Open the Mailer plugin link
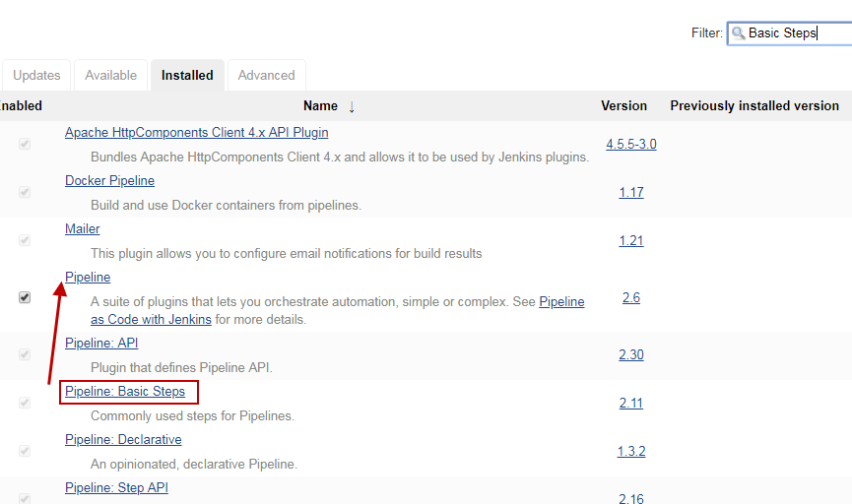 click(x=83, y=229)
